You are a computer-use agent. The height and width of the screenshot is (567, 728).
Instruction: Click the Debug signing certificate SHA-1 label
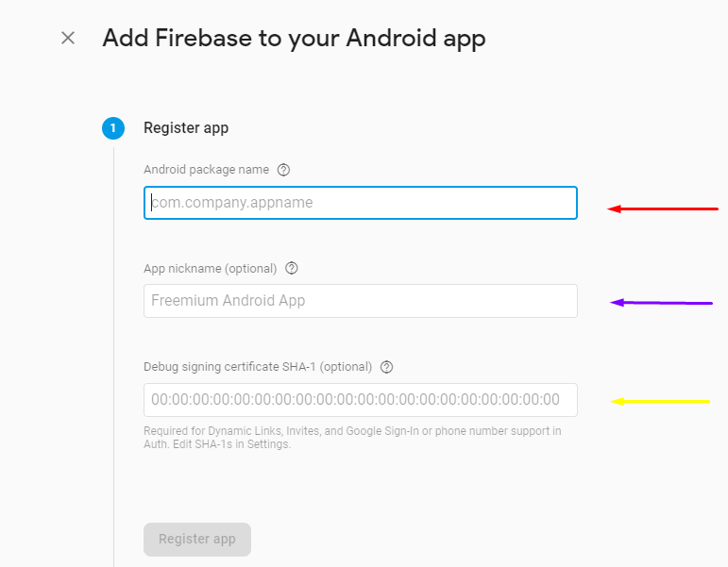point(258,367)
